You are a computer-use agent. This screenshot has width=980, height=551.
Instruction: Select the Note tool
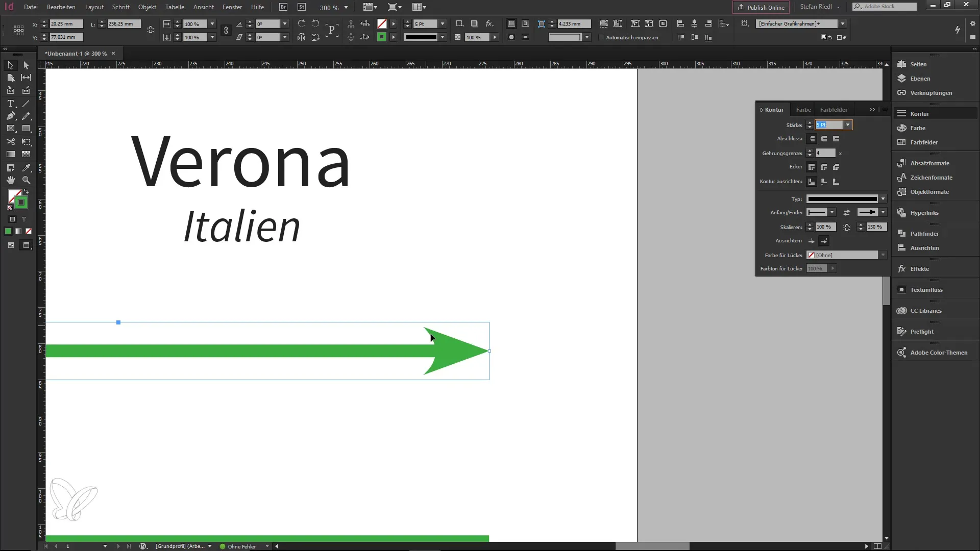click(x=10, y=167)
